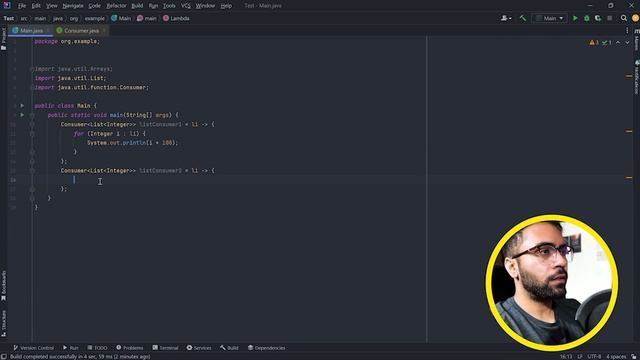Start debugging with the green bug icon

pos(587,18)
